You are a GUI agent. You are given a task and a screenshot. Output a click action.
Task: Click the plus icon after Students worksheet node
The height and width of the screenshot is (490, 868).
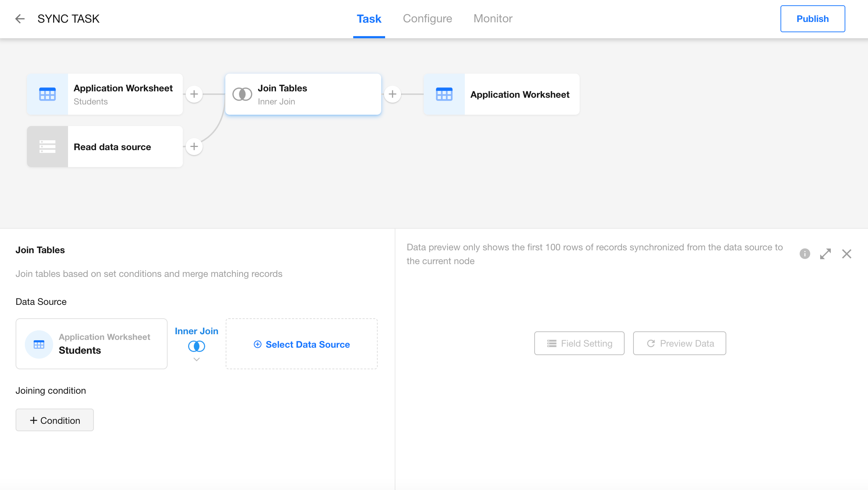click(x=194, y=94)
